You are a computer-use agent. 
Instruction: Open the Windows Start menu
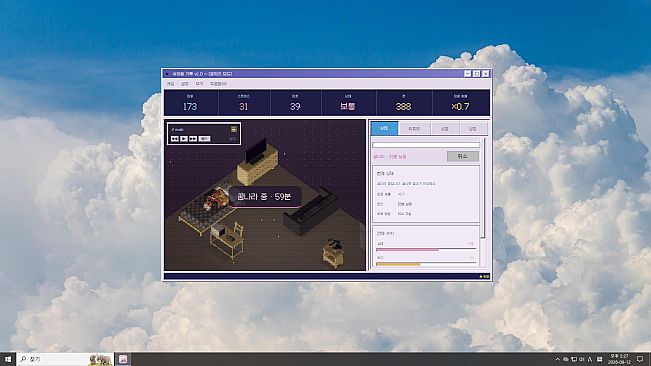[x=8, y=359]
